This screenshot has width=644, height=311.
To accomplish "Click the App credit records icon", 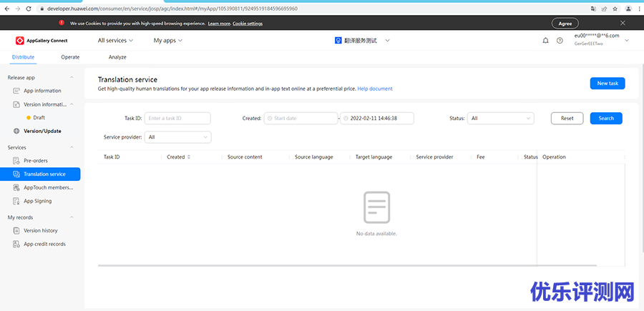I will (x=17, y=244).
